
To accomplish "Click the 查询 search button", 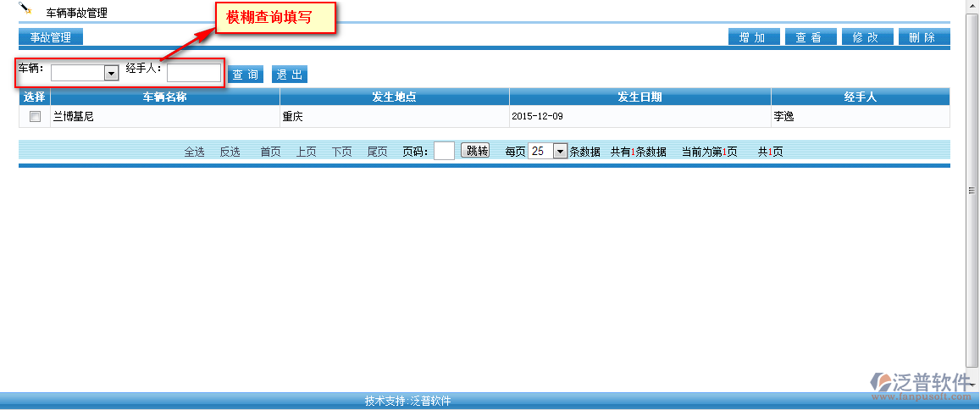I will 246,75.
